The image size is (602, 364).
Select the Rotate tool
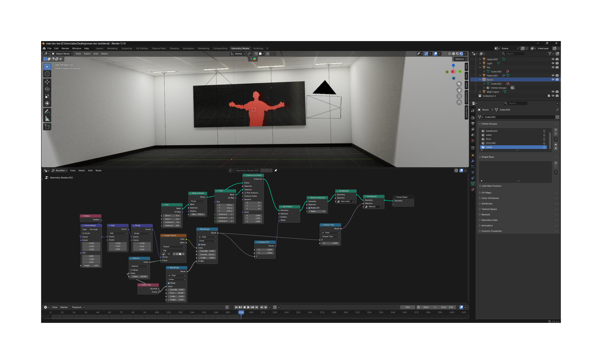click(47, 89)
